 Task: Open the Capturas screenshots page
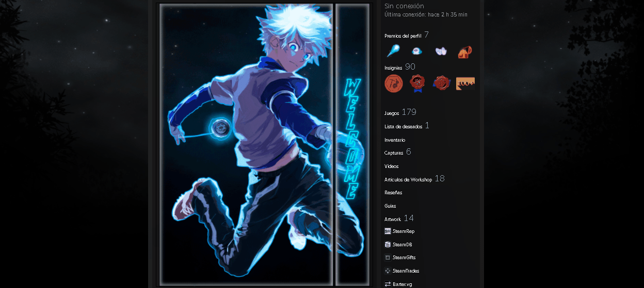(x=394, y=153)
